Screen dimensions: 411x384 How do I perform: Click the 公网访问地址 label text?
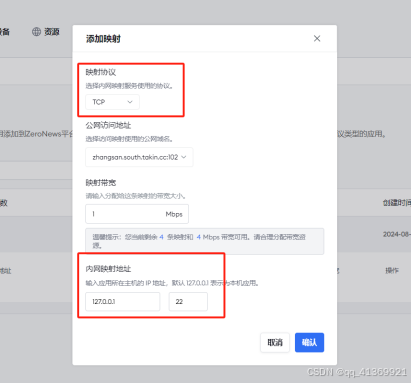pos(108,125)
